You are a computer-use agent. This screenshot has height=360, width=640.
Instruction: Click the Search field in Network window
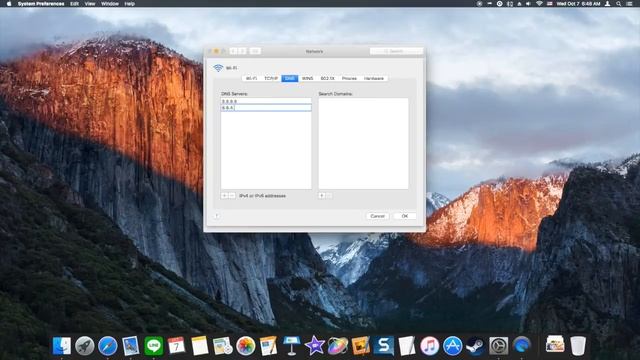click(396, 51)
